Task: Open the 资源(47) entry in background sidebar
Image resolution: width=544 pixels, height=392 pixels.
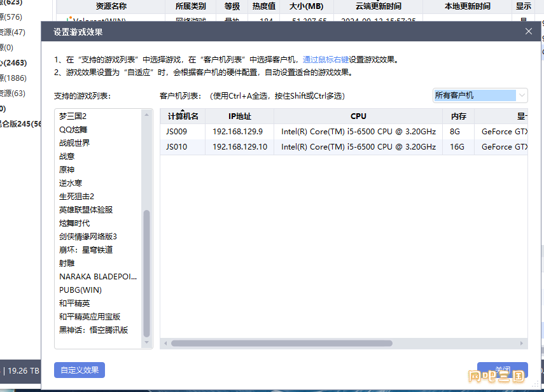Action: tap(13, 32)
